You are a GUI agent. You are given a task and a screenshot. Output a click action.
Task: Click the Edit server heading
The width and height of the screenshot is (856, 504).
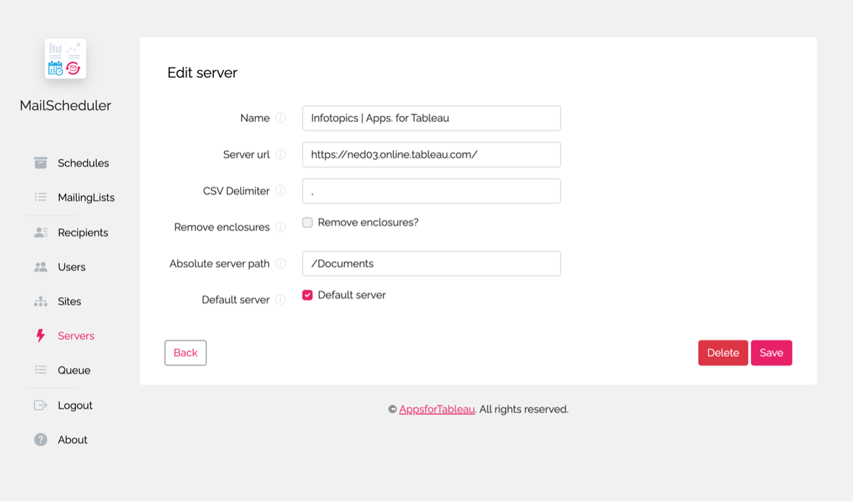[202, 72]
